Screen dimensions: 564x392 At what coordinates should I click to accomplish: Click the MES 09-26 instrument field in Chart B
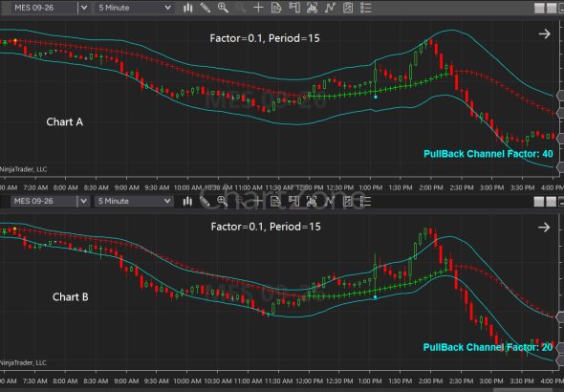click(44, 201)
